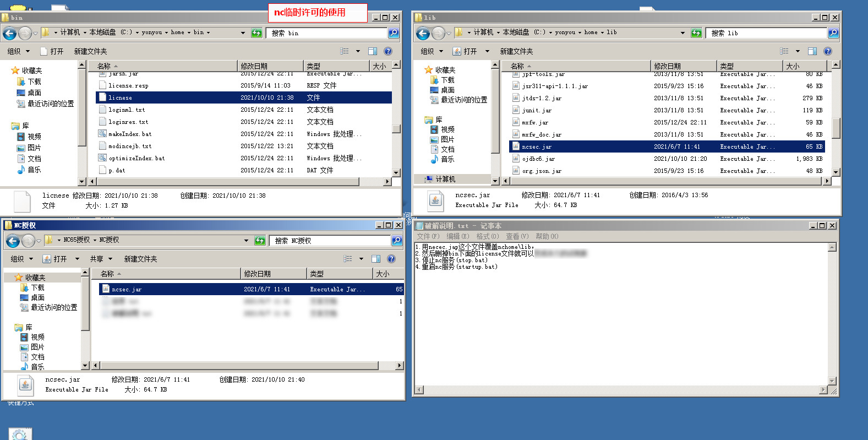The height and width of the screenshot is (440, 868).
Task: Click the 搜索 bin search field
Action: [x=327, y=33]
